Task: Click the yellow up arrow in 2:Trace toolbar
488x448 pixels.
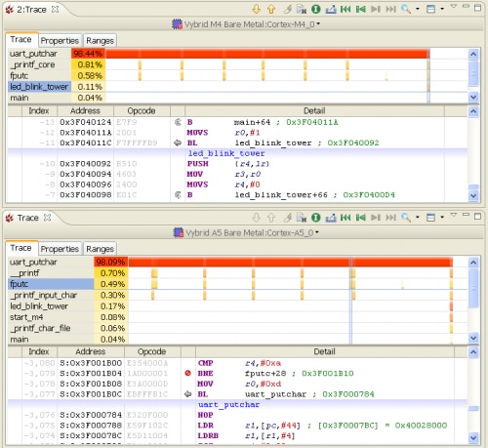Action: click(271, 9)
